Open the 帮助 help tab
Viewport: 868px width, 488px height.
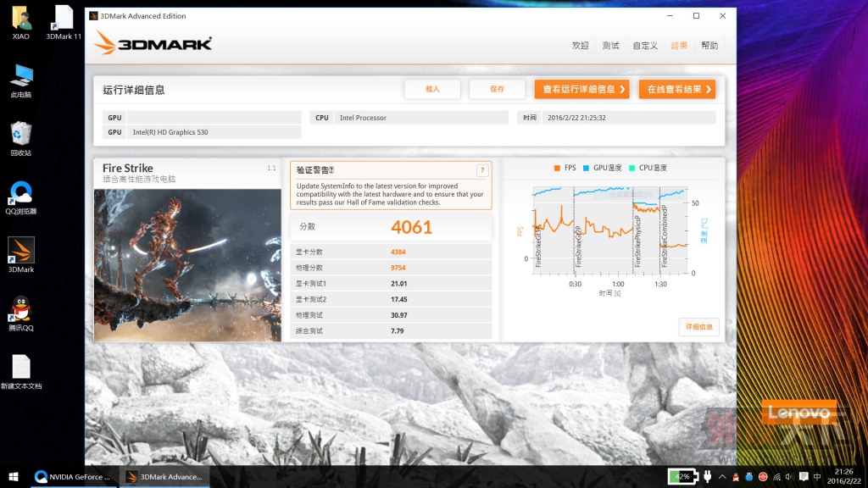(709, 46)
